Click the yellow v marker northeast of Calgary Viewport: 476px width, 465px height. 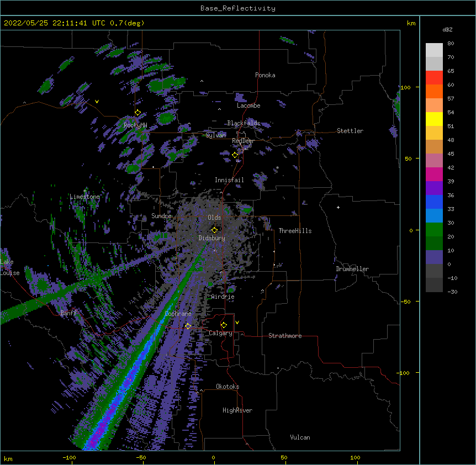pos(237,323)
